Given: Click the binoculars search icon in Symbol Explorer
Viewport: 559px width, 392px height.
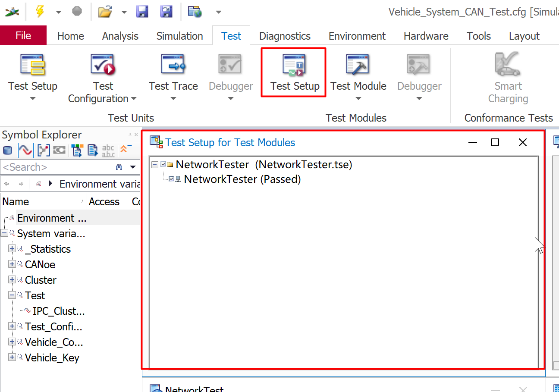Looking at the screenshot, I should pos(119,167).
